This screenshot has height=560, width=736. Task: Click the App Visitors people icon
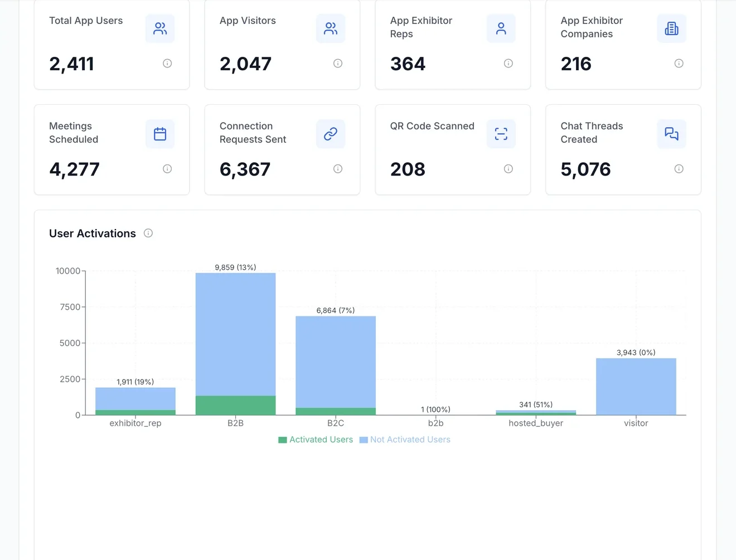(331, 28)
